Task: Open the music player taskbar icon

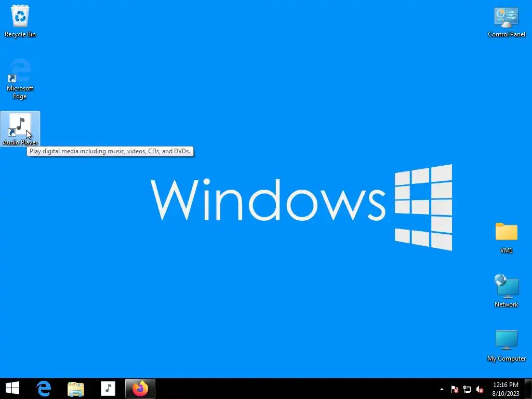Action: click(108, 389)
